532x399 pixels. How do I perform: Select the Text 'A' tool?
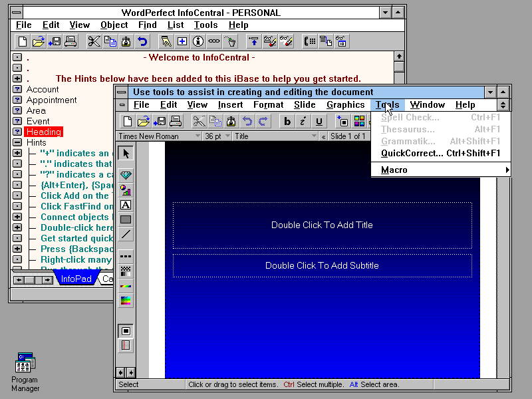tap(126, 205)
